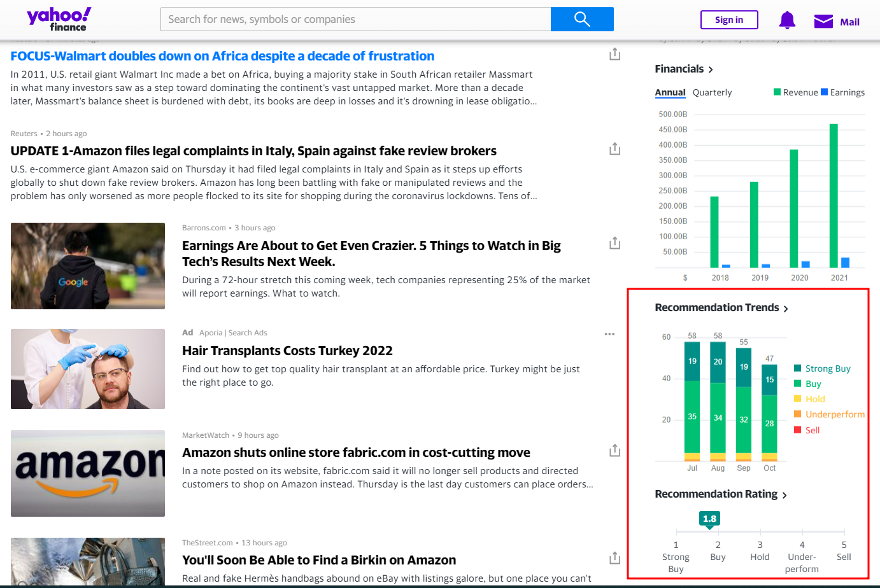
Task: Expand the Recommendation Rating chevron
Action: [x=784, y=495]
